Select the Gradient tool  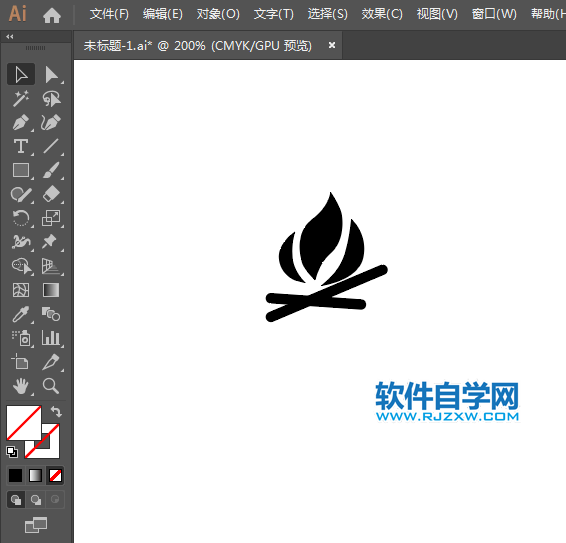click(x=51, y=290)
